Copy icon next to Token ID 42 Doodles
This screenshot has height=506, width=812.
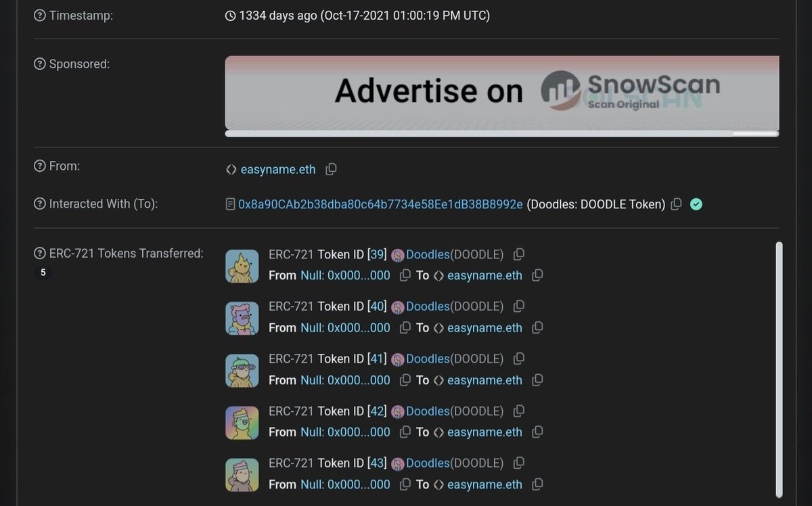click(x=519, y=411)
